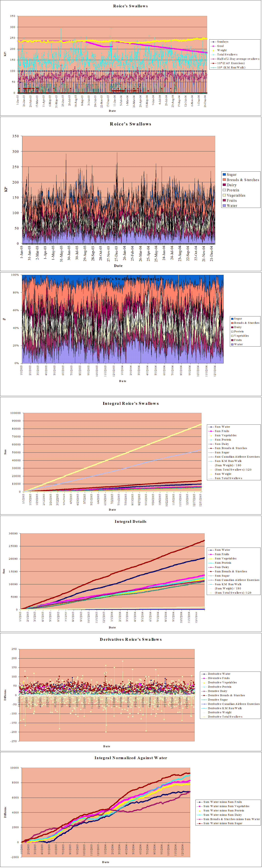Screen dimensions: 262x868
Task: Click the 'Date' axis title under Integral Details
Action: click(x=112, y=628)
